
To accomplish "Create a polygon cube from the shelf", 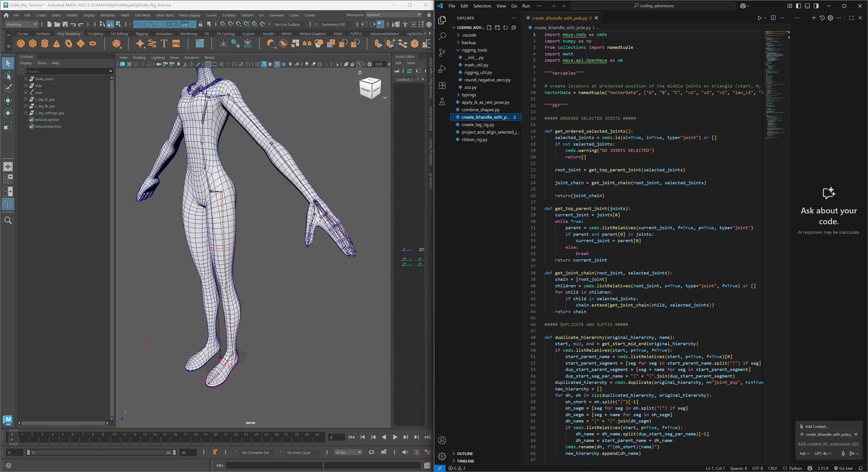I will pyautogui.click(x=33, y=43).
